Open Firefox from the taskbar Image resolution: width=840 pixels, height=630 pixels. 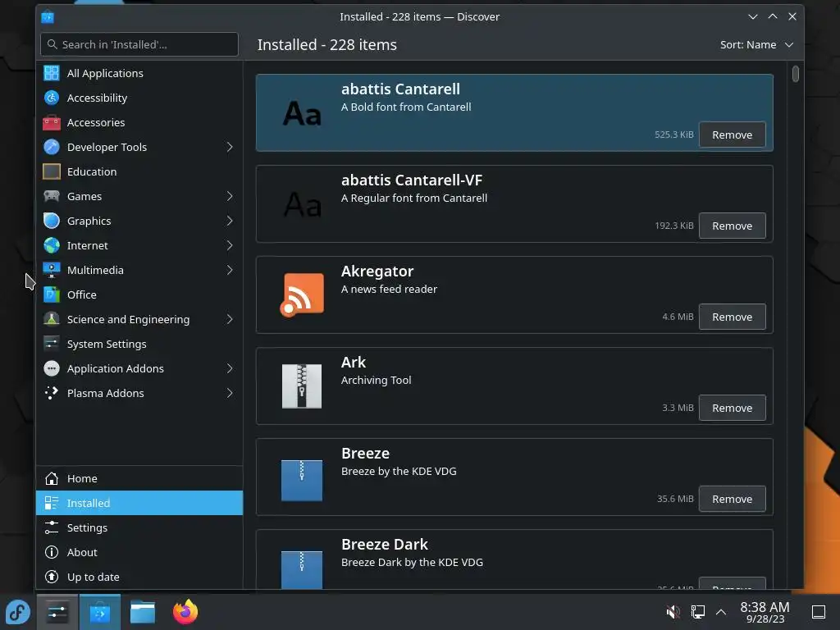[x=185, y=612]
